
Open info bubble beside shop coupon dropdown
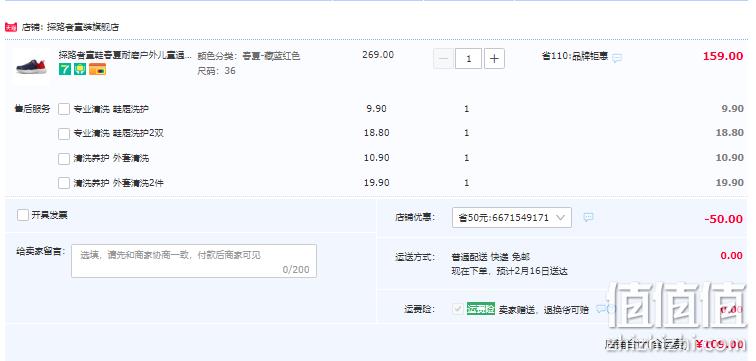(x=588, y=217)
